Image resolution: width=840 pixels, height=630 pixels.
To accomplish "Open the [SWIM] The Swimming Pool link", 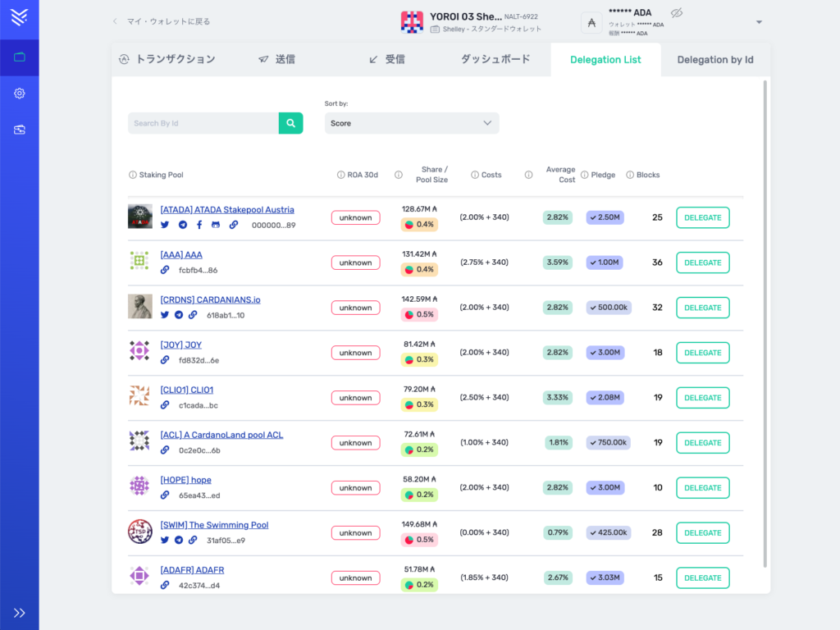I will point(214,525).
